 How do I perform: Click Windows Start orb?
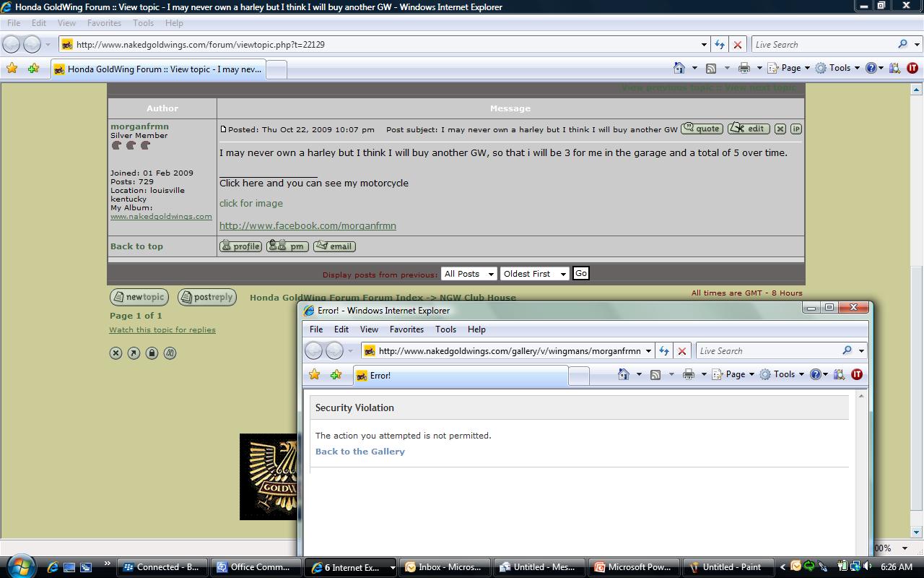tap(19, 566)
